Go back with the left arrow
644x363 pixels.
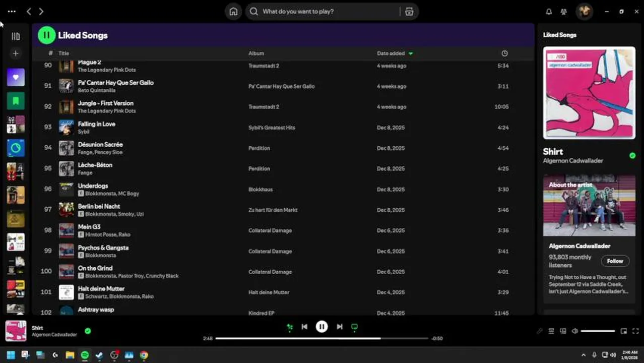point(29,11)
